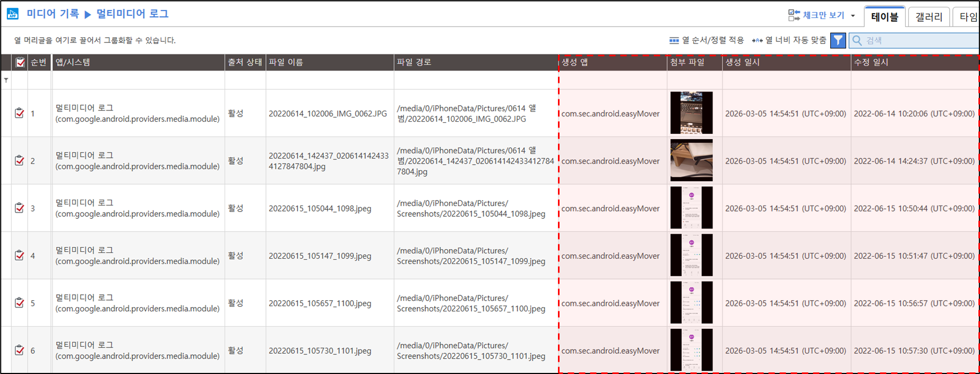Click the 멀티미디어 로그 breadcrumb
The height and width of the screenshot is (374, 980).
click(132, 14)
